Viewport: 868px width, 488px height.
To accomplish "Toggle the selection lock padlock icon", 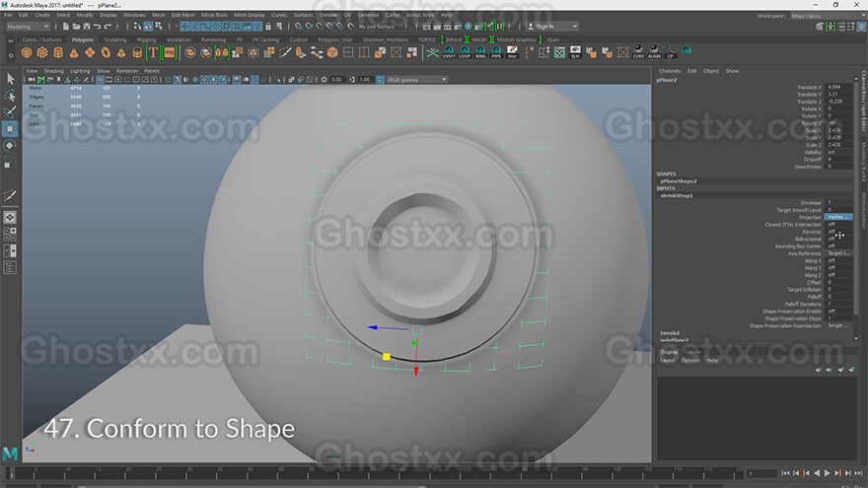I will click(268, 27).
